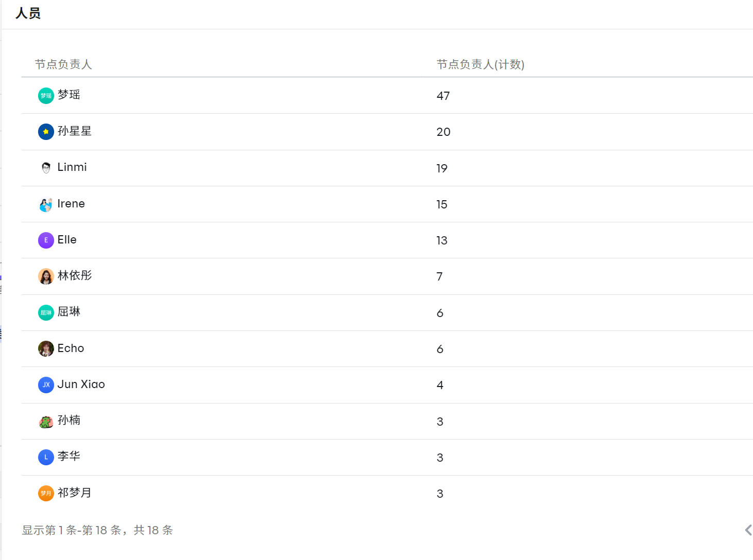Click Irene's avatar picture

[x=46, y=204]
